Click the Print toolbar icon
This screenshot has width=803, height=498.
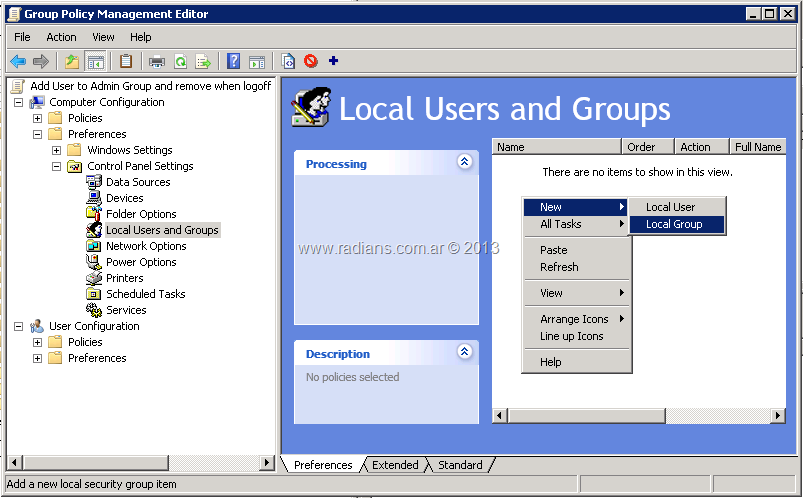(157, 62)
